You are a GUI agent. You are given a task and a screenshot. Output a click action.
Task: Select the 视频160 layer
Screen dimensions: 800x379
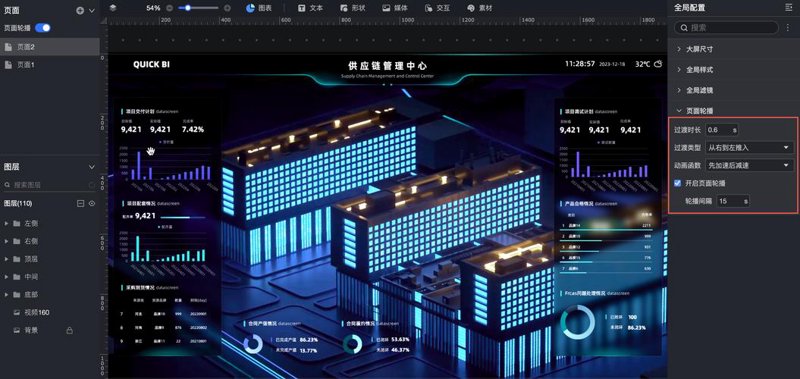[49, 312]
